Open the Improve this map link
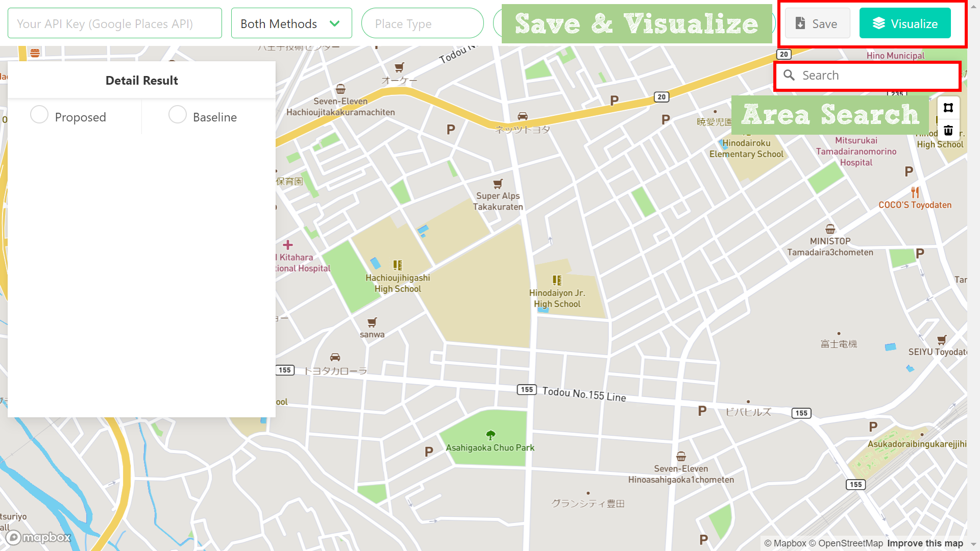980x551 pixels. [x=925, y=543]
